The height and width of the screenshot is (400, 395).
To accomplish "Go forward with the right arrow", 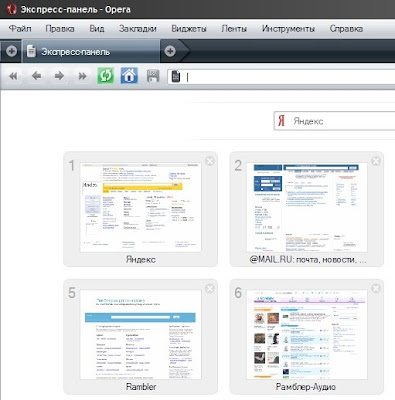I will pos(59,76).
